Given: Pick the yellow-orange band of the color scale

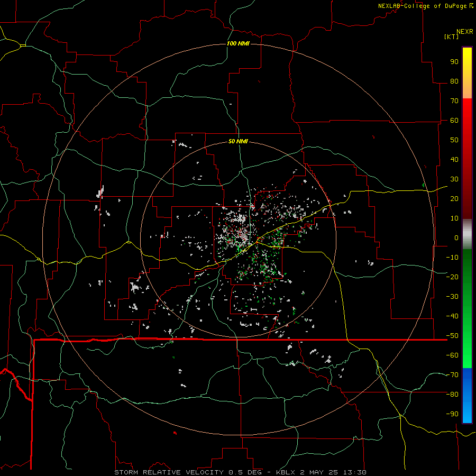Looking at the screenshot, I should [467, 73].
